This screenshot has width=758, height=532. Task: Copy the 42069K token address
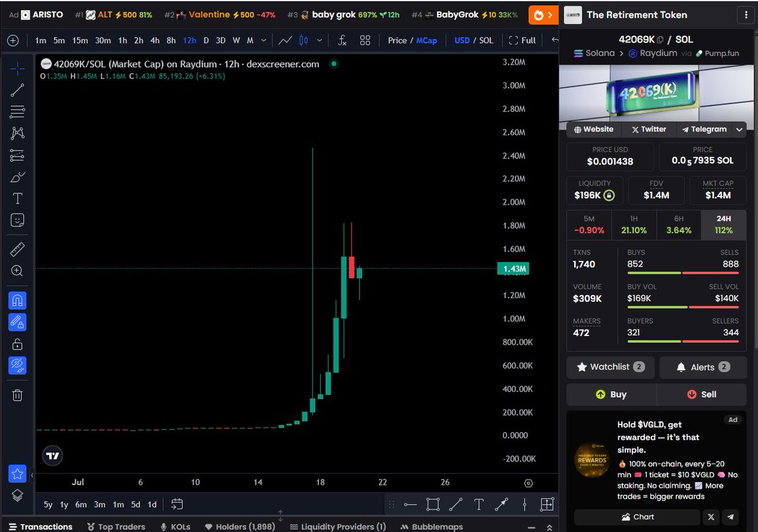(x=660, y=39)
